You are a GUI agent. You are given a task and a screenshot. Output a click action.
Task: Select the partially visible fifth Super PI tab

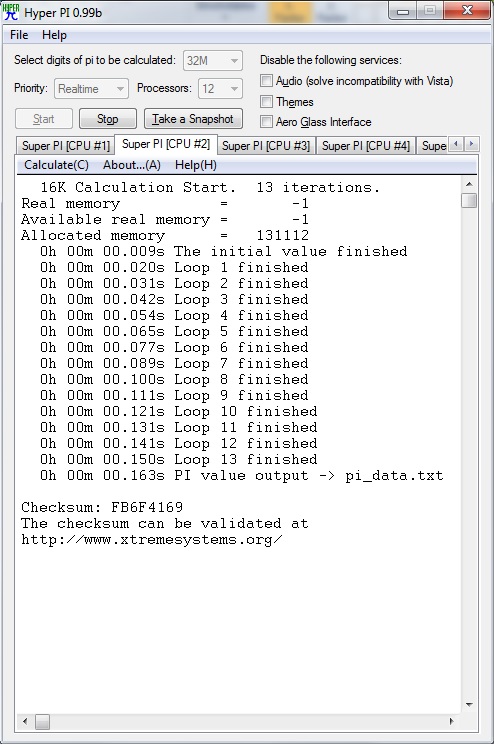click(433, 146)
